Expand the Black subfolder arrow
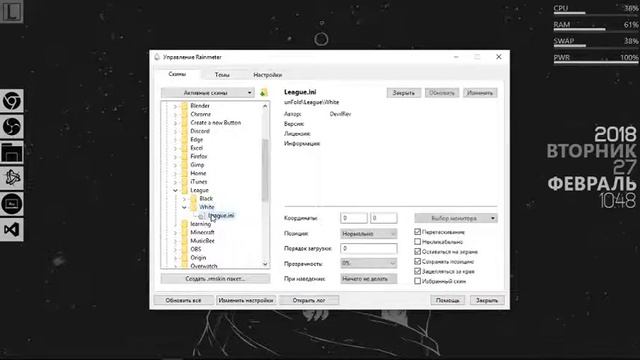 pos(184,199)
